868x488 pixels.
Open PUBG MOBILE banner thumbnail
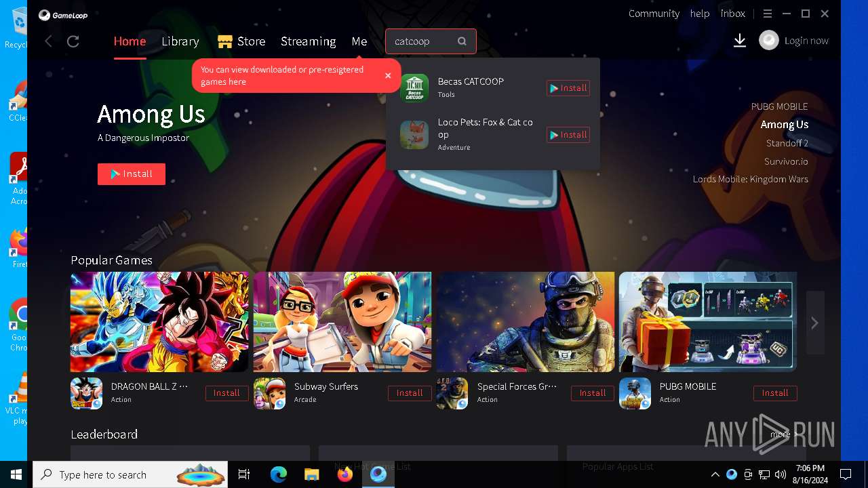point(708,322)
